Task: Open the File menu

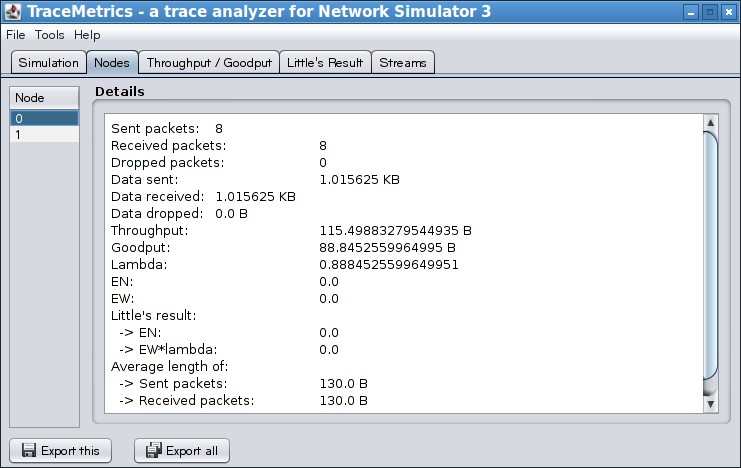Action: (16, 35)
